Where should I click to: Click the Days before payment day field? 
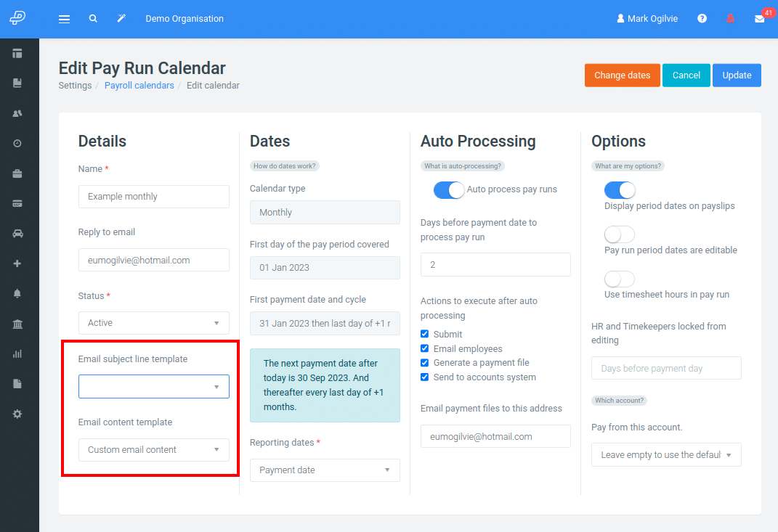pyautogui.click(x=665, y=368)
